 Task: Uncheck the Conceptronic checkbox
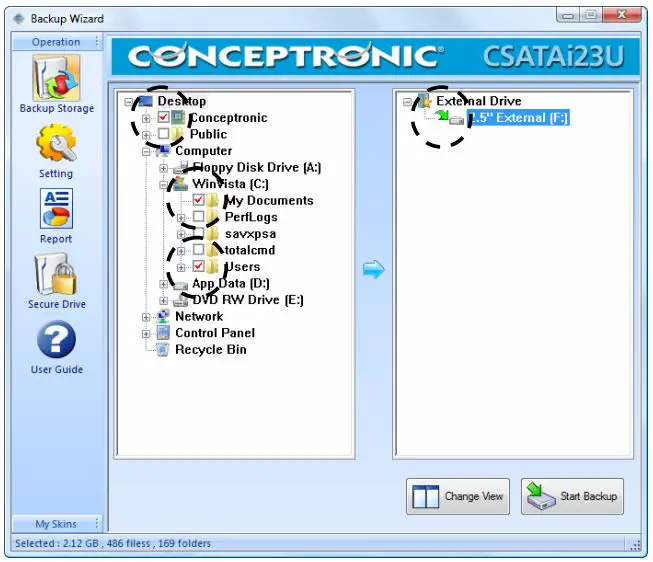pos(163,117)
